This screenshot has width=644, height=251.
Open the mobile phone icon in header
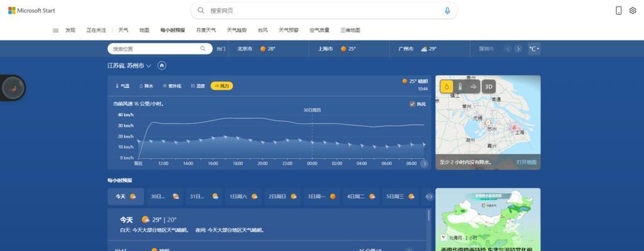point(618,11)
